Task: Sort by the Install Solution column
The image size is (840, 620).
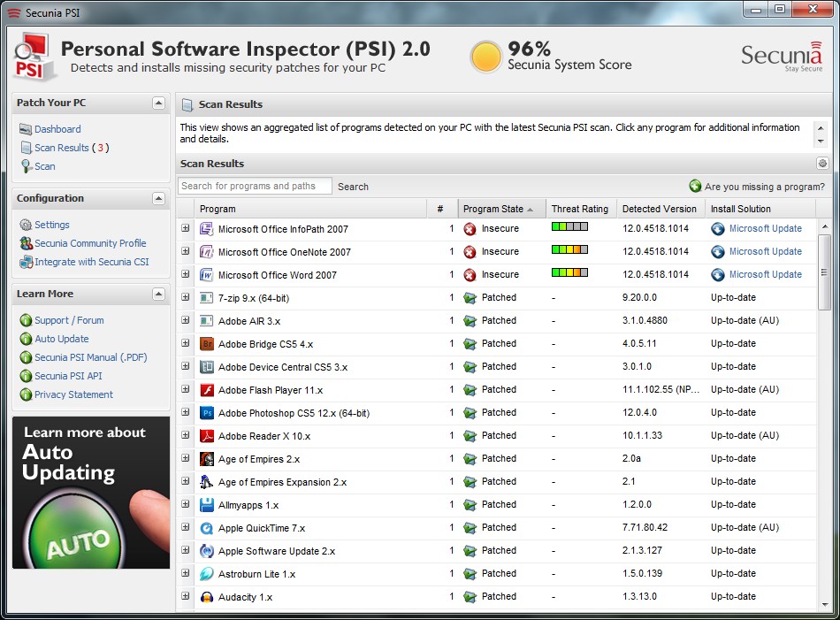Action: pyautogui.click(x=760, y=209)
